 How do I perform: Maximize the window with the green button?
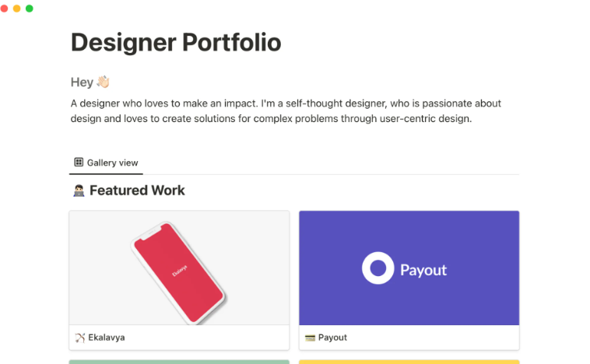(30, 8)
